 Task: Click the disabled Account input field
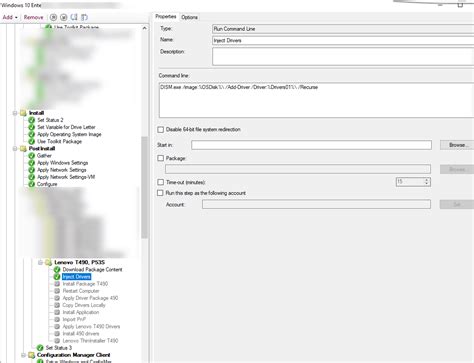coord(316,204)
